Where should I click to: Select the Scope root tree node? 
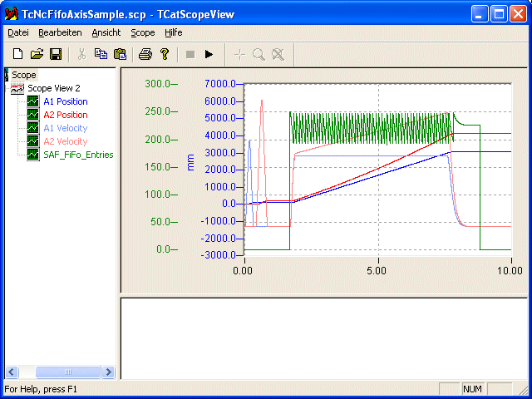(x=24, y=75)
